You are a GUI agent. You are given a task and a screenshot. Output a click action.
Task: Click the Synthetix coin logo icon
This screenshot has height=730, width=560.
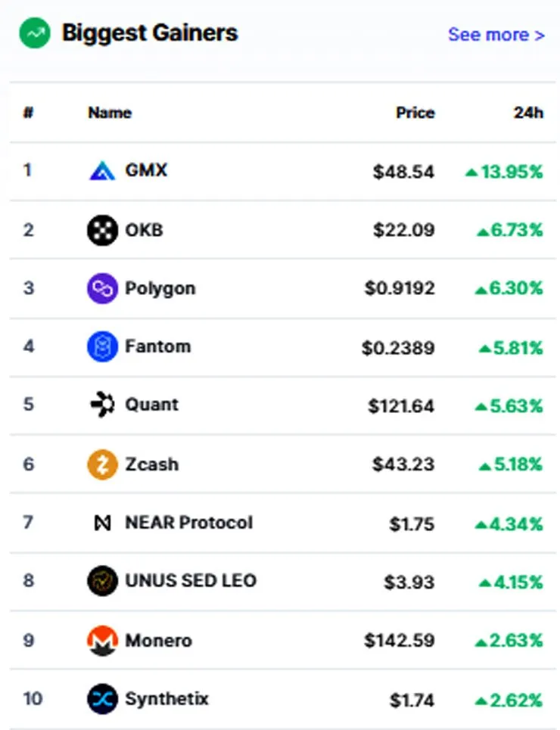[x=102, y=698]
